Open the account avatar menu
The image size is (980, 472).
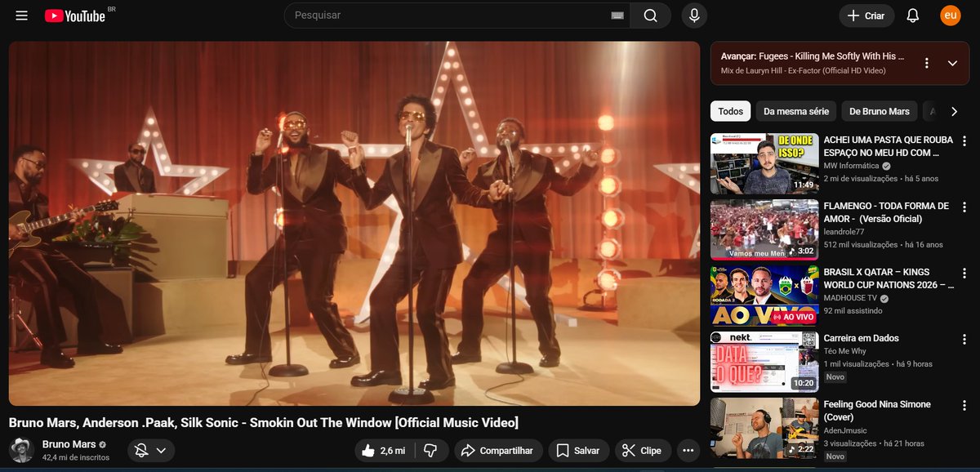point(951,16)
